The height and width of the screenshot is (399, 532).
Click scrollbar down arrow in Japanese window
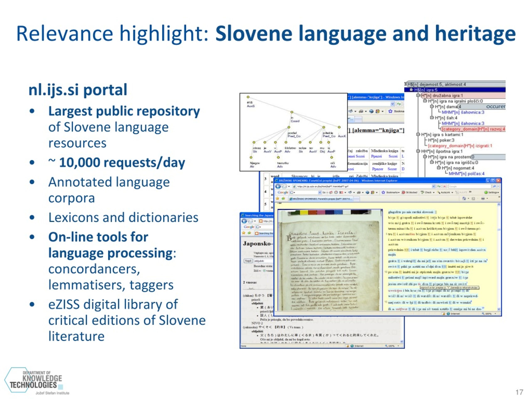coord(402,341)
